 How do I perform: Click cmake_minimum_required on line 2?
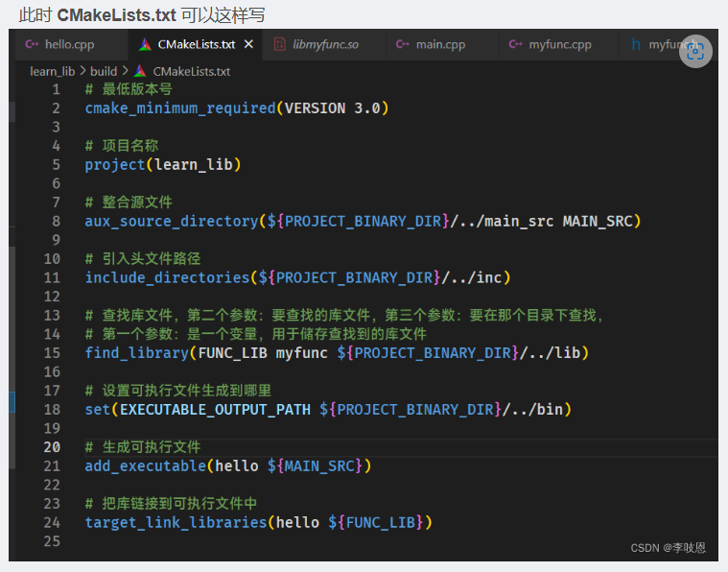[180, 108]
